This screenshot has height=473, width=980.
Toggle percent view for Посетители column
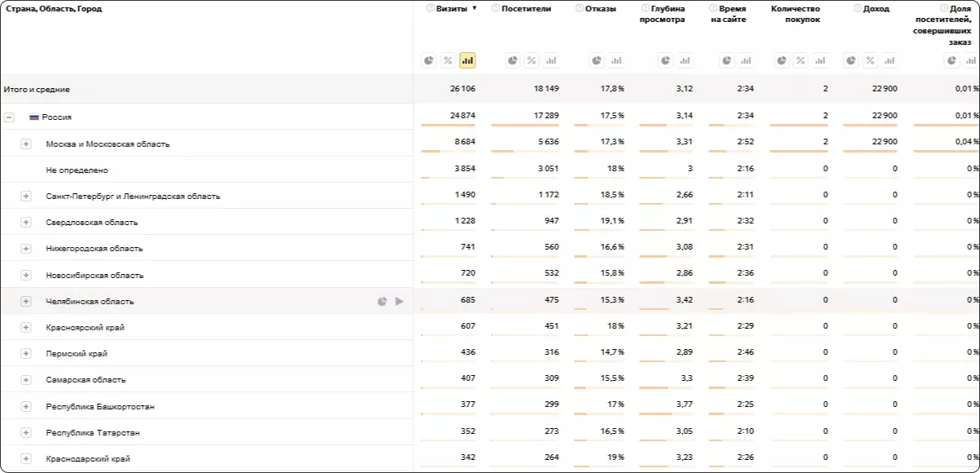pos(532,60)
